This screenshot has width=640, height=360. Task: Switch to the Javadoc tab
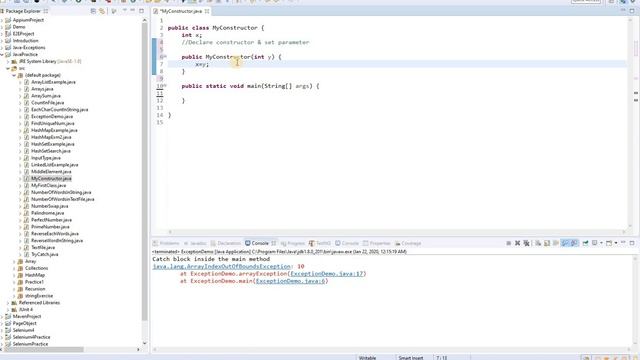[195, 243]
